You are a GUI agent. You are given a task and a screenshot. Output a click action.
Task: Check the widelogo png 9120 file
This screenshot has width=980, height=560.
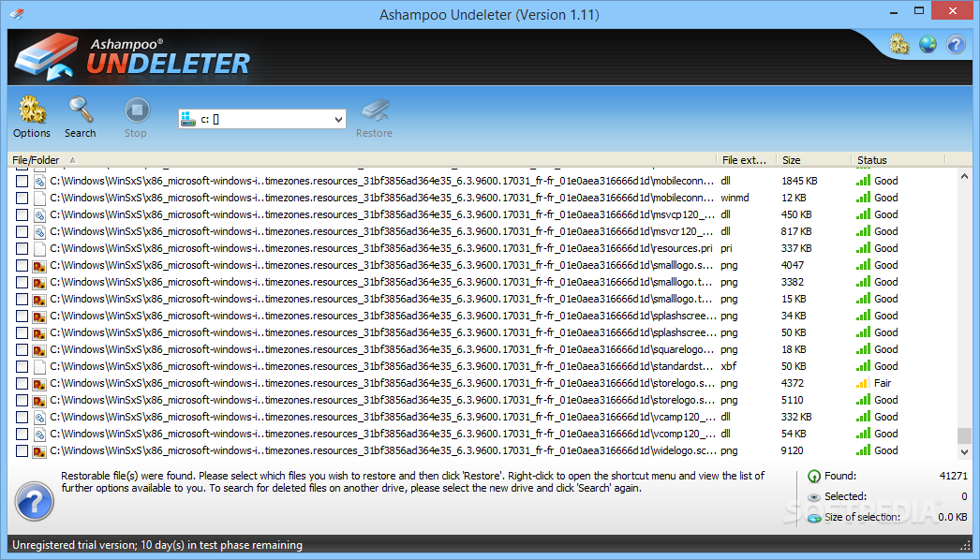click(22, 451)
